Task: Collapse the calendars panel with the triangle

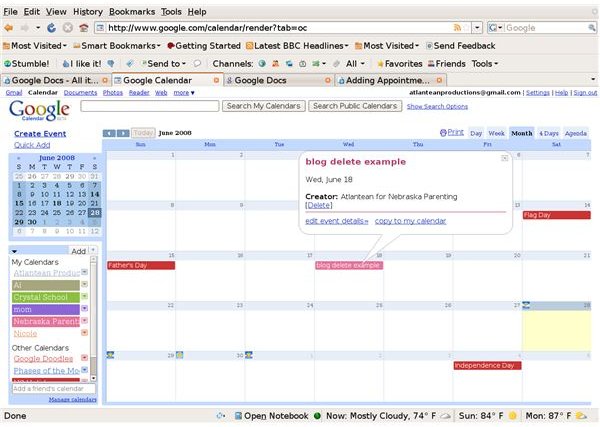Action: point(15,251)
